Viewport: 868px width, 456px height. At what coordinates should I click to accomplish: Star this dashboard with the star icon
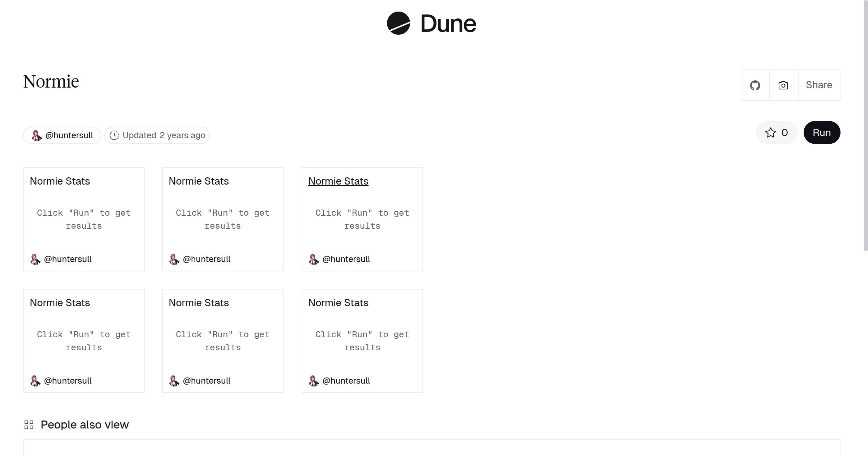point(770,132)
